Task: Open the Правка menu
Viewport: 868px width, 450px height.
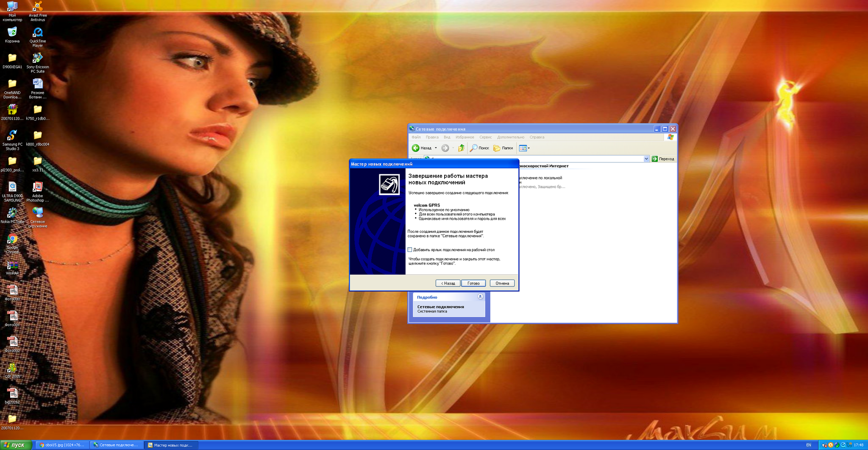Action: (x=432, y=137)
